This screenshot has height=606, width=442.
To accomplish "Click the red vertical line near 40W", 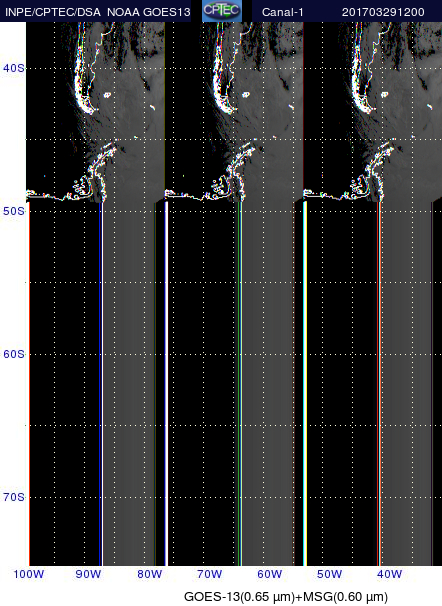I will click(377, 384).
